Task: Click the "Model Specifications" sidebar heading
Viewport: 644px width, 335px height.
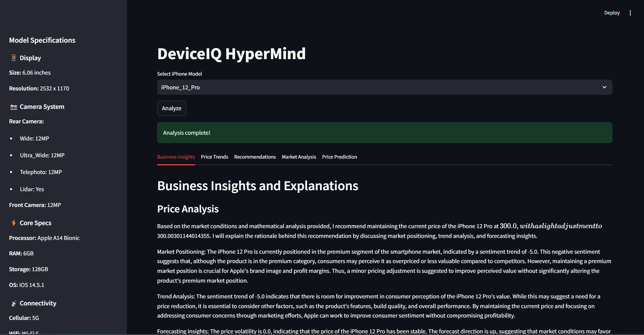Action: coord(42,40)
